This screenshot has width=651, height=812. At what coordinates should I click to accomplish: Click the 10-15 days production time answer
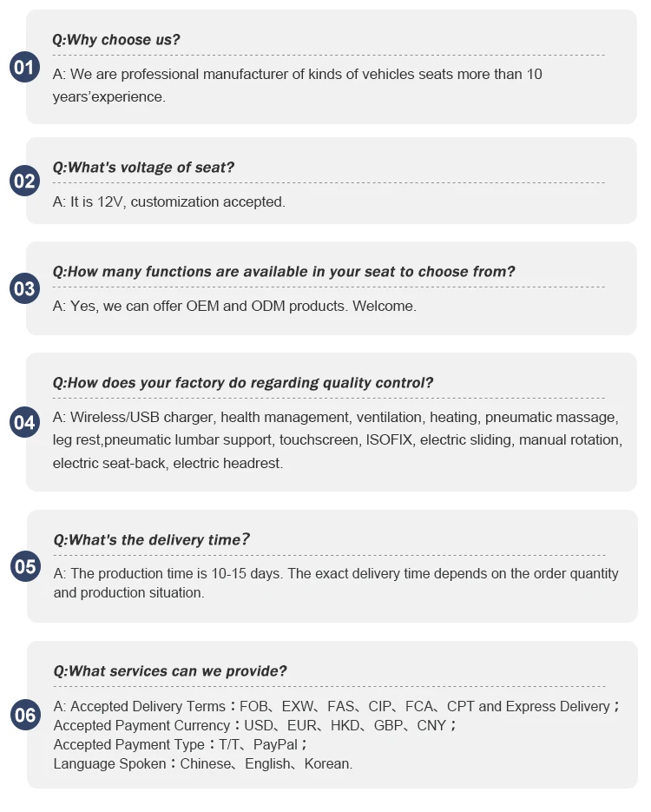[336, 583]
